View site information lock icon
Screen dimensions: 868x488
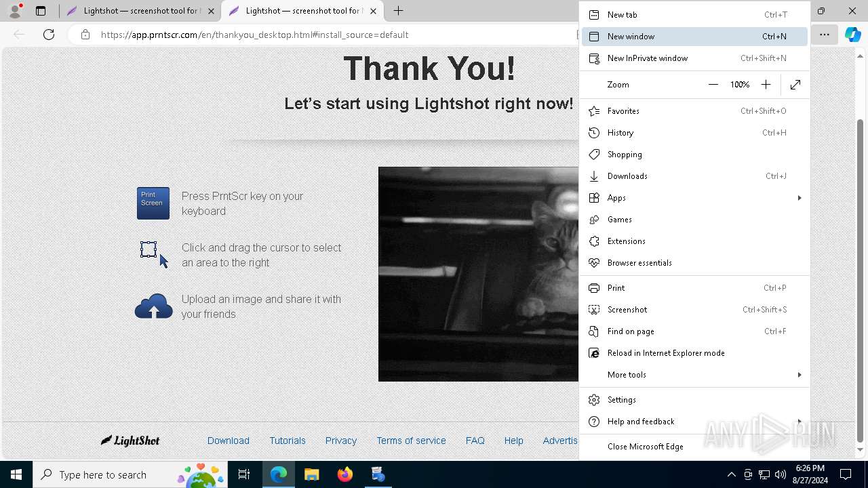(x=85, y=35)
